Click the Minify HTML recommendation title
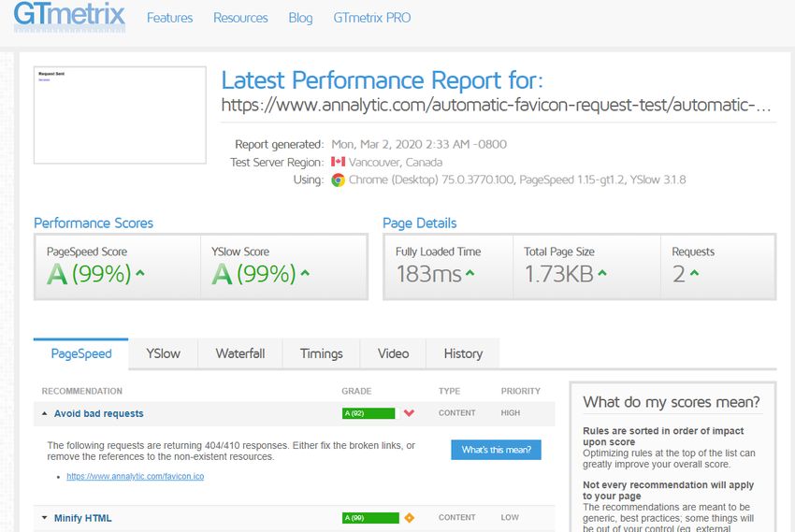 [83, 518]
